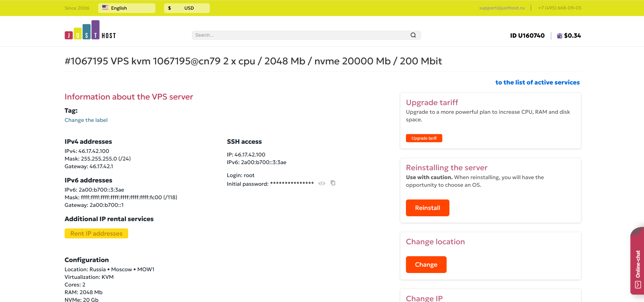Select the IPv4: 46.17.42.100 text

click(x=87, y=151)
